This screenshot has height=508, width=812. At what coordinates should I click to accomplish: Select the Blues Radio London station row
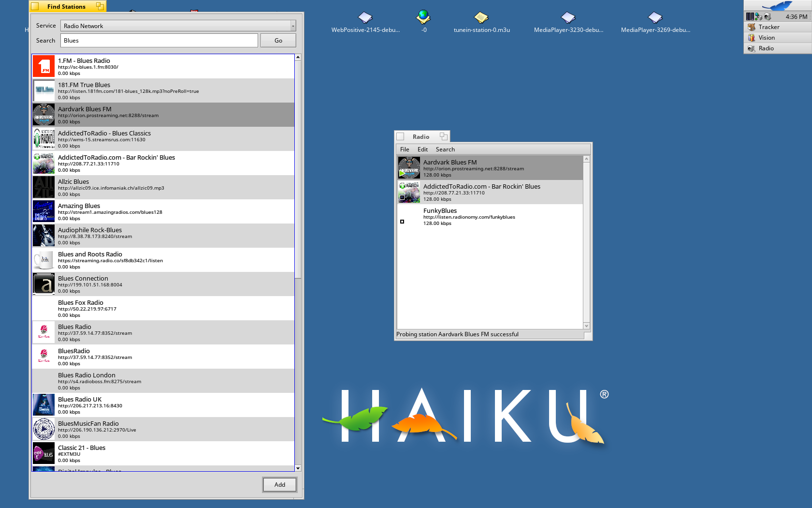163,381
